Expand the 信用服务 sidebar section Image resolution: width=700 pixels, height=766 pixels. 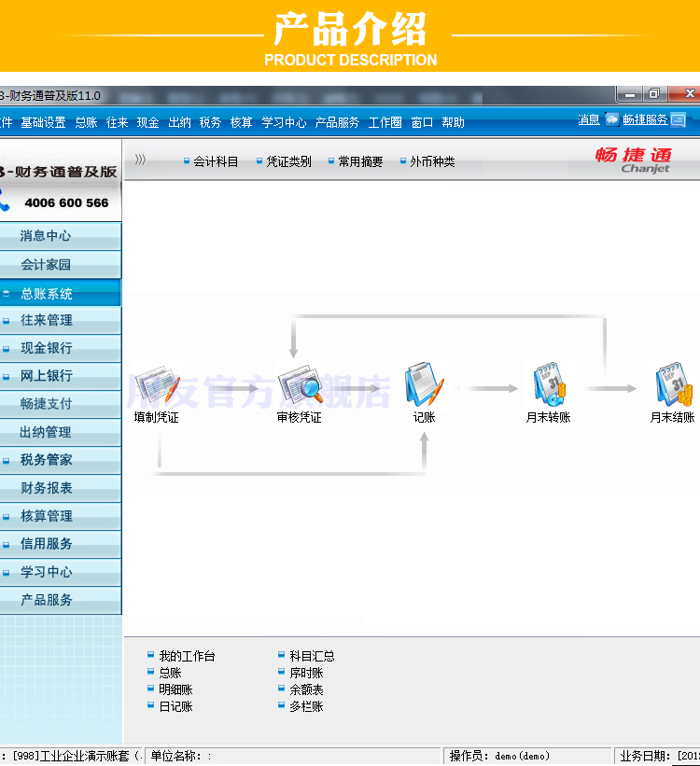[60, 544]
